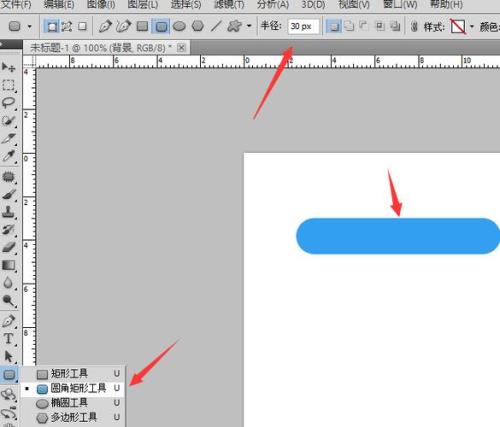Select the Move tool

(9, 67)
